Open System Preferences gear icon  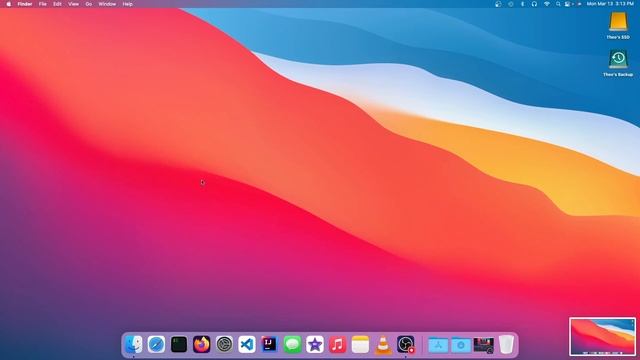tap(224, 344)
